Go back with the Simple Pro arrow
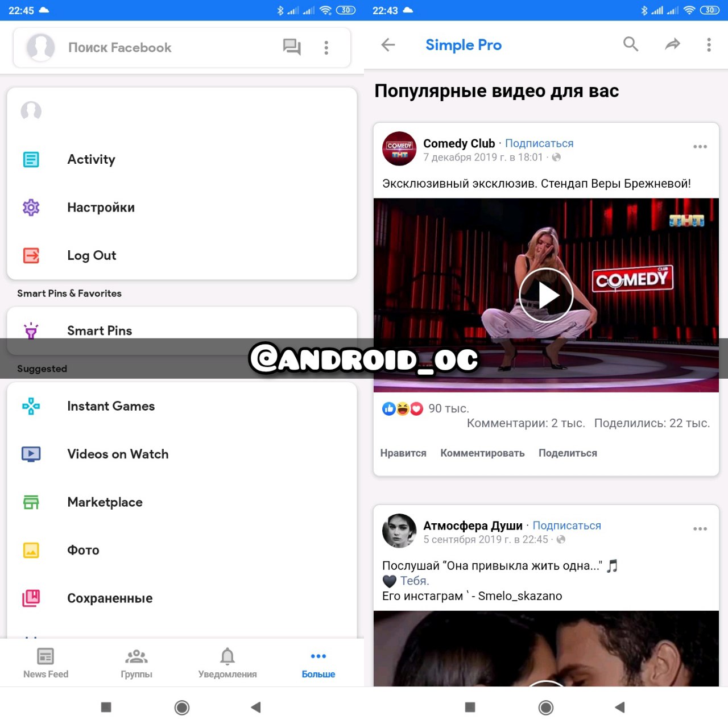This screenshot has width=728, height=728. coord(388,45)
